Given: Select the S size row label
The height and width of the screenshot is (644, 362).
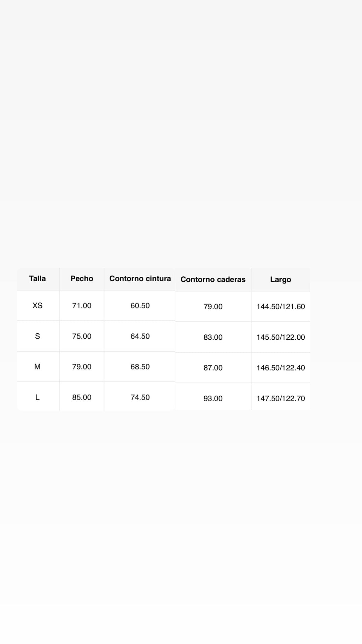Looking at the screenshot, I should pos(37,336).
